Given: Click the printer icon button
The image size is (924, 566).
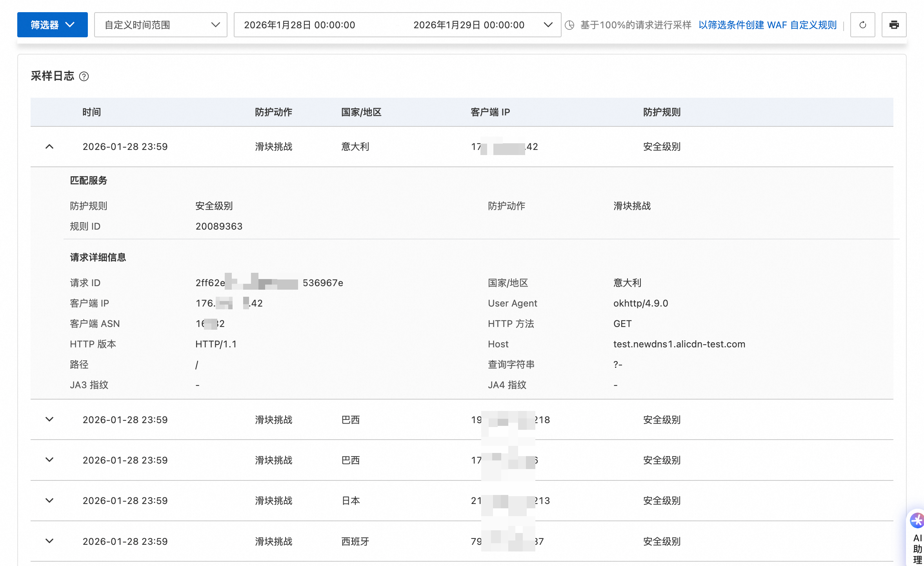Looking at the screenshot, I should pyautogui.click(x=894, y=25).
